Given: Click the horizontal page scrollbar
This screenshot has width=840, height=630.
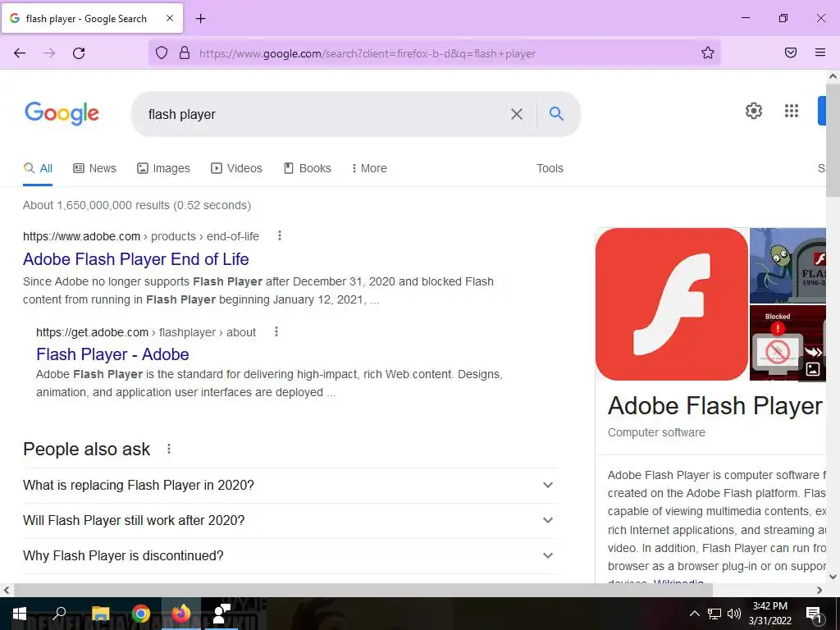Looking at the screenshot, I should pos(363,590).
